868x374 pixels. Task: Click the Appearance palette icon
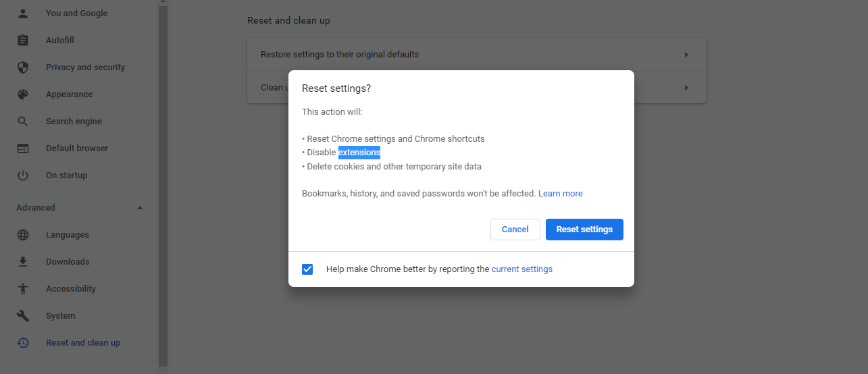click(x=23, y=95)
